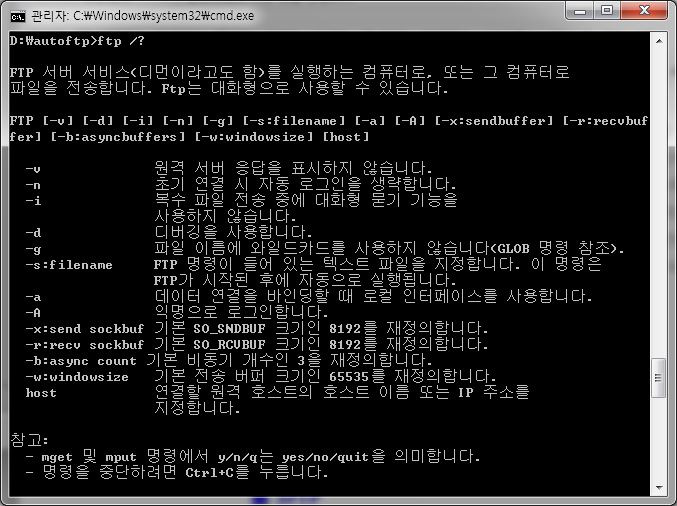
Task: Click the '-x:send sockbuf' option label
Action: coord(85,329)
